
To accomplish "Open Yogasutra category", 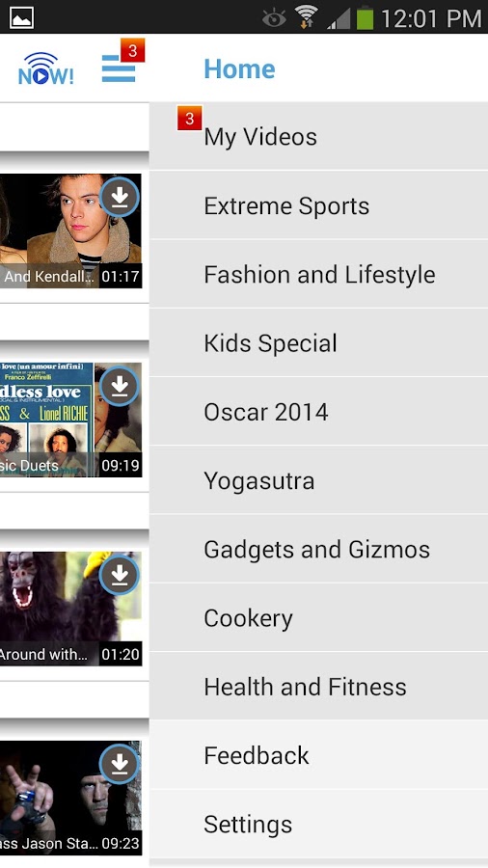I will [x=318, y=480].
